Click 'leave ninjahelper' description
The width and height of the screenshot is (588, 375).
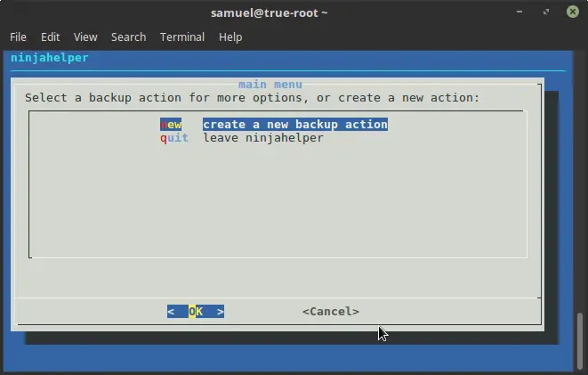tap(263, 138)
